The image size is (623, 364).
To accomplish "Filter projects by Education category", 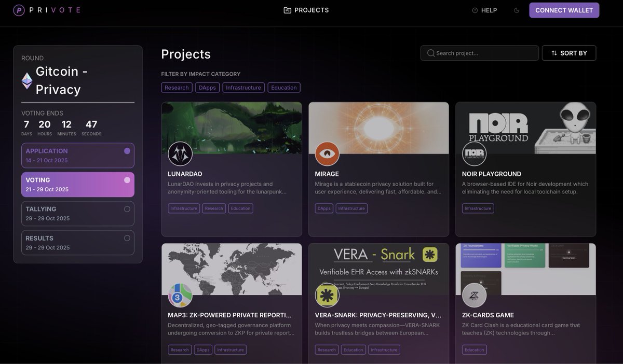I will coord(284,88).
